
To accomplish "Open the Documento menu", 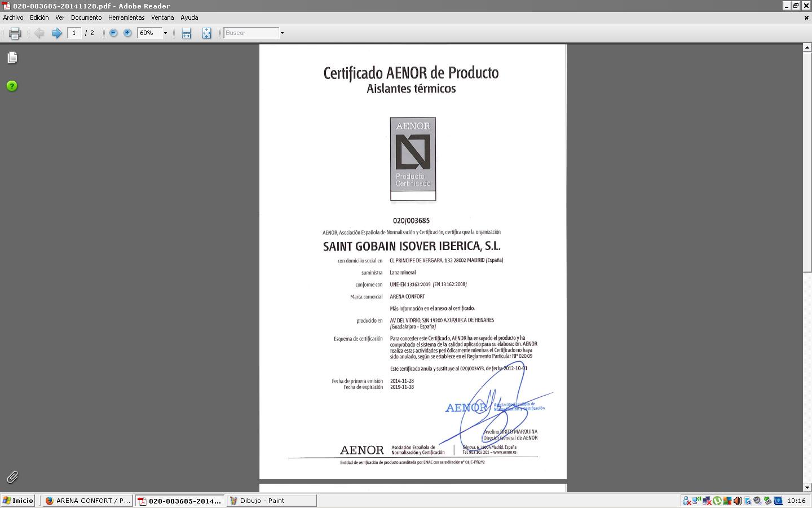I will [x=86, y=17].
